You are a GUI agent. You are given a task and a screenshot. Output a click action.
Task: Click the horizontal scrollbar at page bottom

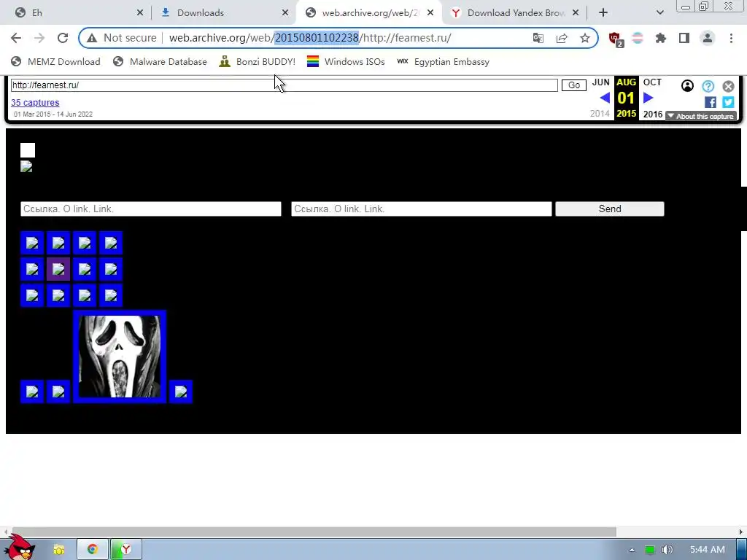[x=314, y=532]
